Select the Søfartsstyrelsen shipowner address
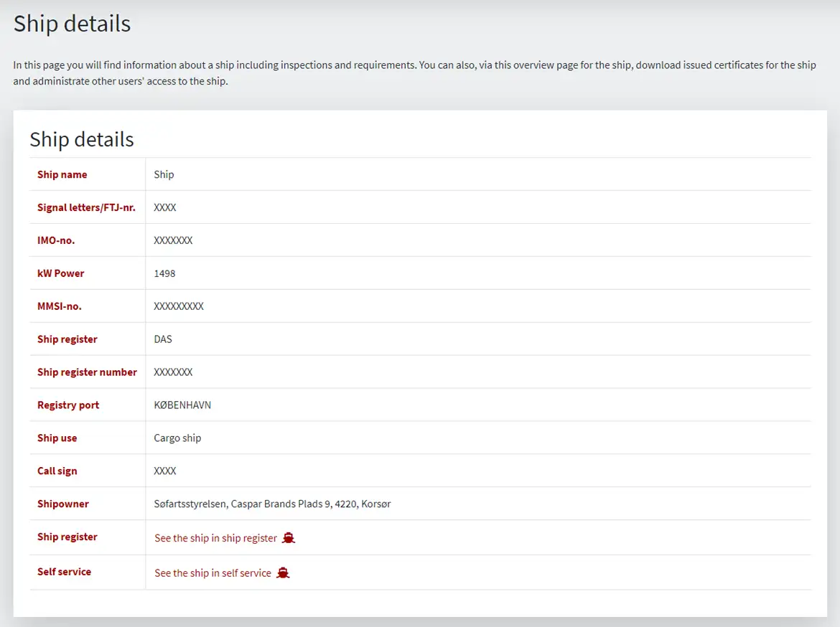Image resolution: width=840 pixels, height=627 pixels. coord(272,504)
